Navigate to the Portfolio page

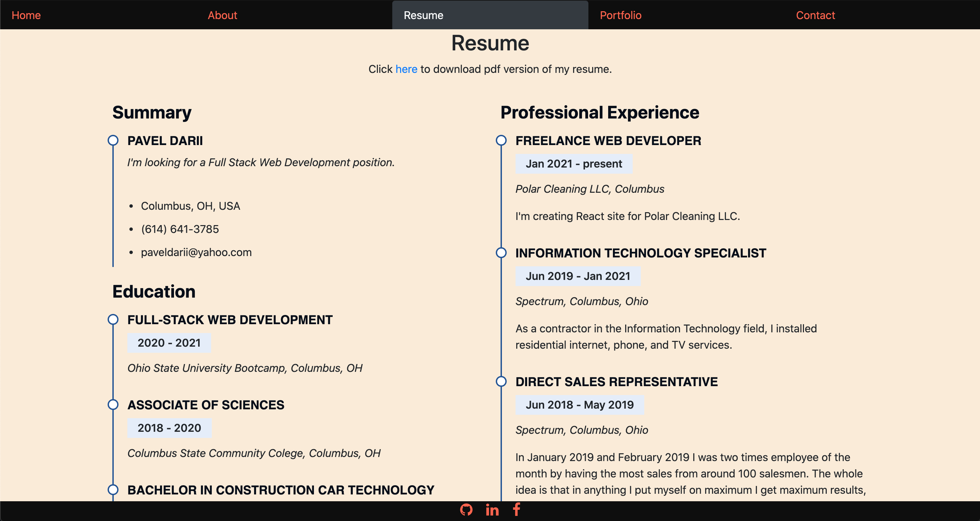620,15
